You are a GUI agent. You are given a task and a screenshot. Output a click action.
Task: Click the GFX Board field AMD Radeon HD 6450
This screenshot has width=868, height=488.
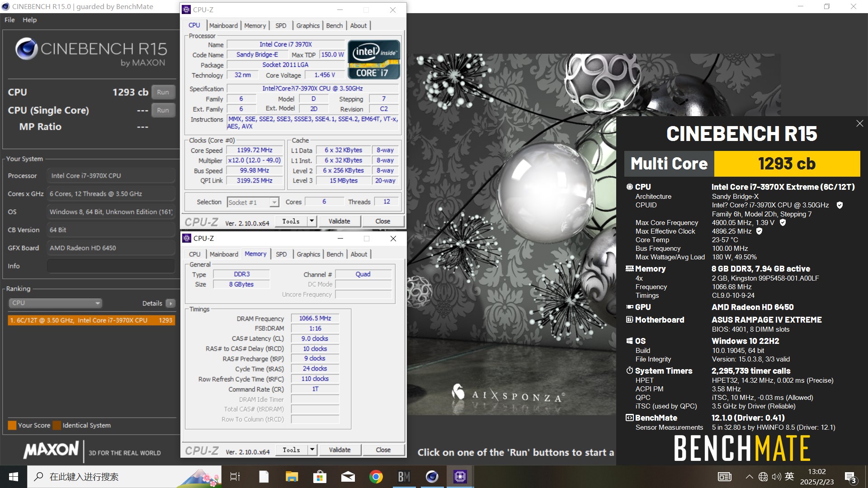click(111, 248)
